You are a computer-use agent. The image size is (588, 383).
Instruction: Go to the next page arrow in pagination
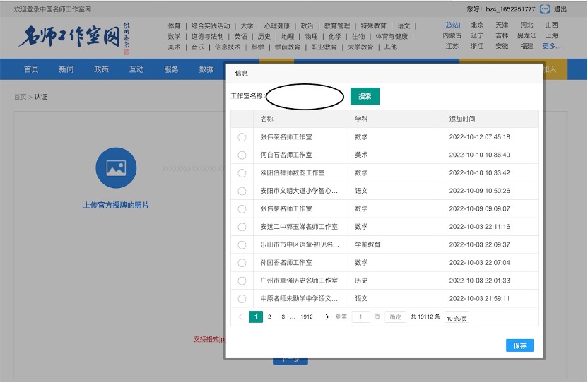point(327,317)
